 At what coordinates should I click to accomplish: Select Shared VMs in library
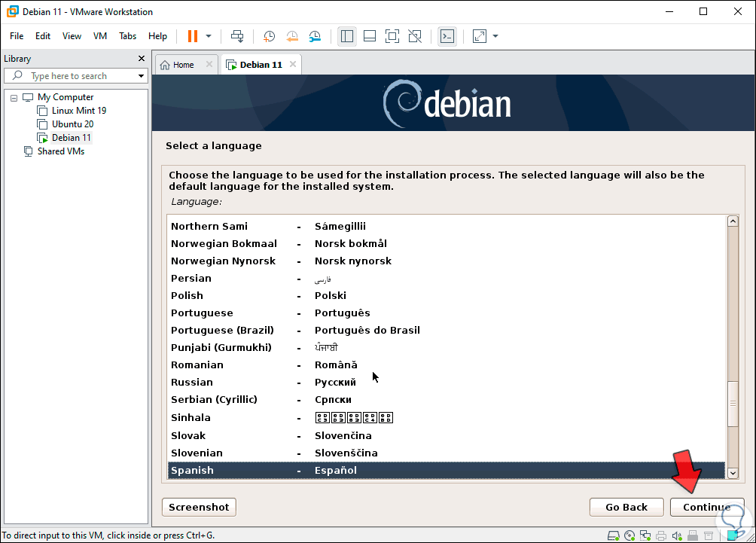[x=61, y=151]
